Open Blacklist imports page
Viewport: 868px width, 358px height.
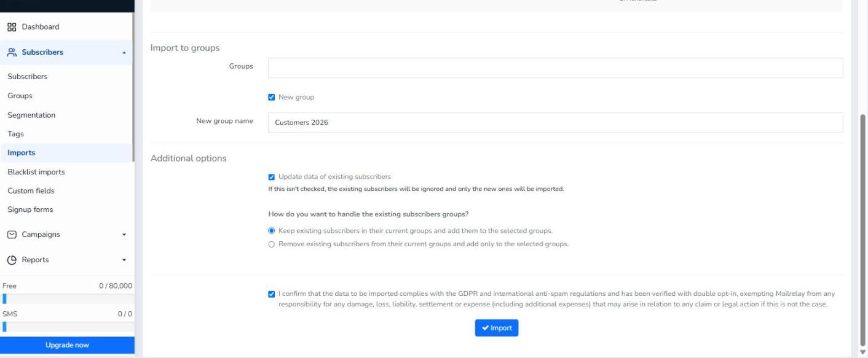point(36,172)
